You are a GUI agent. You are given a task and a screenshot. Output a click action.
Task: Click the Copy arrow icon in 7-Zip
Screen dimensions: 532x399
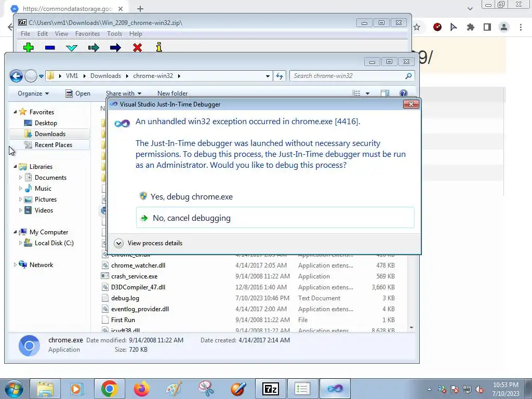click(94, 47)
